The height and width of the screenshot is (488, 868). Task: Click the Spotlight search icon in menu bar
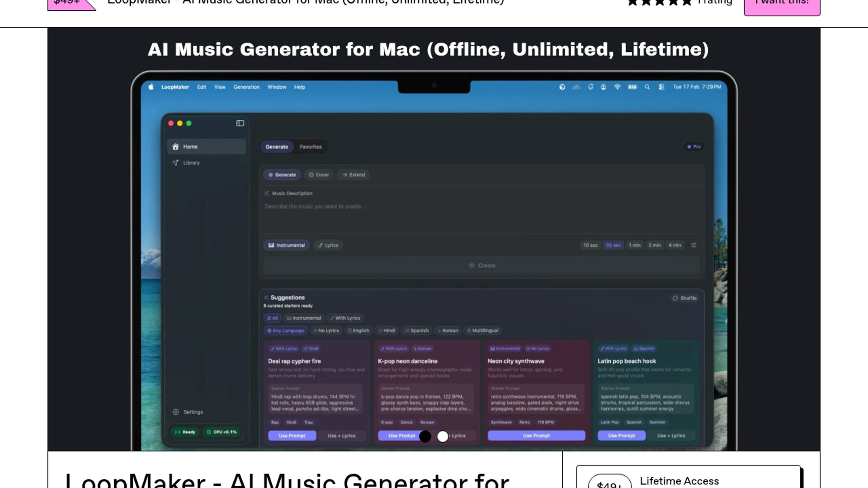point(647,87)
